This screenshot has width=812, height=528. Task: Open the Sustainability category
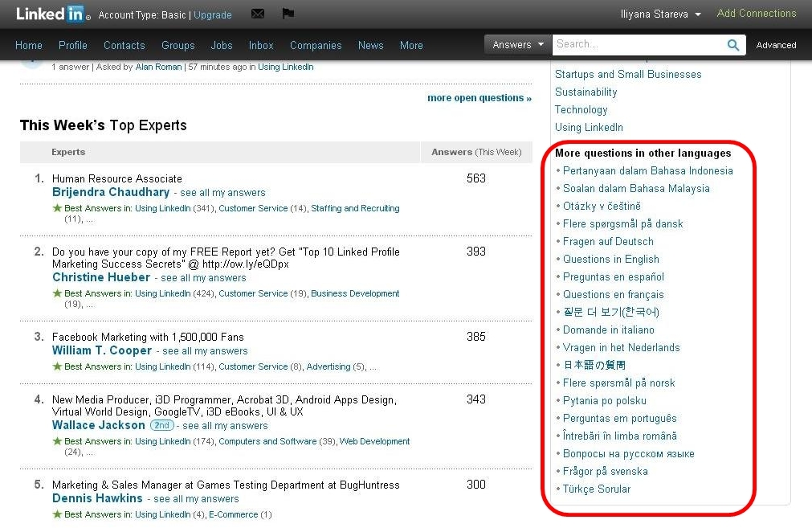coord(586,92)
